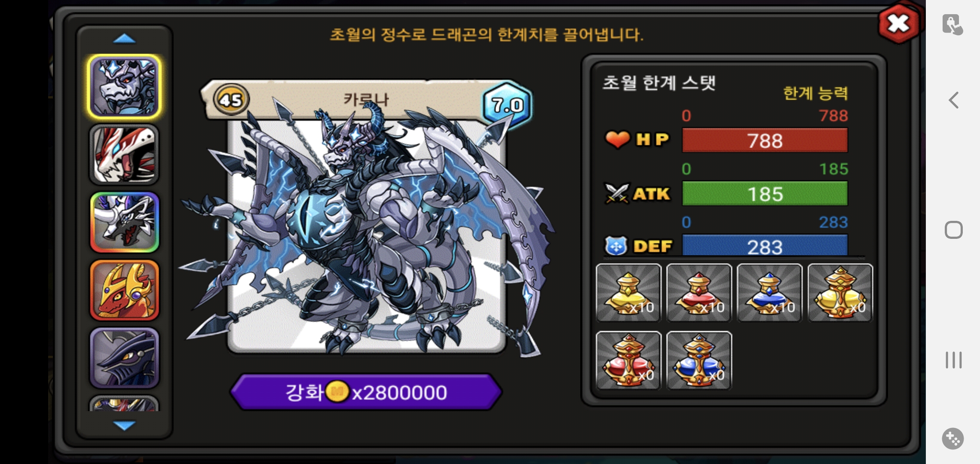Image resolution: width=980 pixels, height=464 pixels.
Task: Click the 강화 x2800000 enhance button
Action: point(366,392)
